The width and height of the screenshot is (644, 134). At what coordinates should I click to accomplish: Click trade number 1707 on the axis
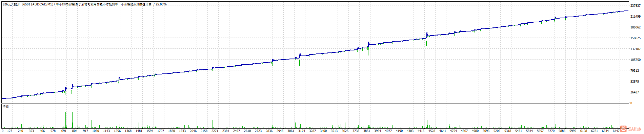pyautogui.click(x=161, y=131)
